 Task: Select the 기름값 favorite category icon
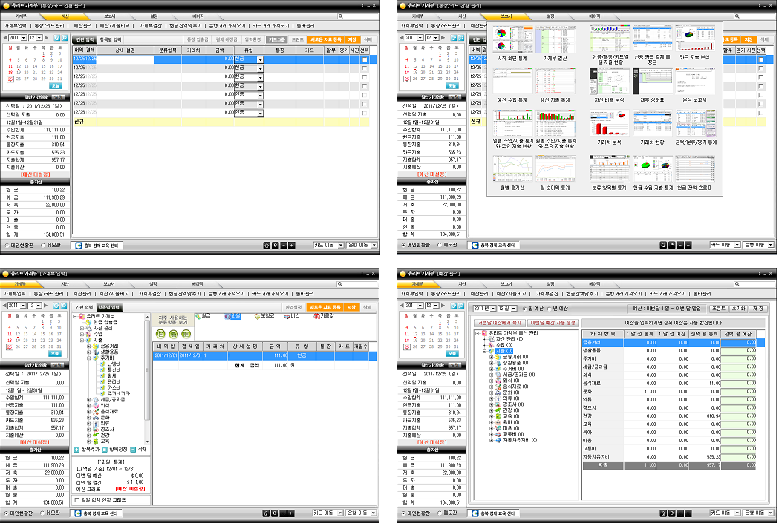(x=316, y=316)
